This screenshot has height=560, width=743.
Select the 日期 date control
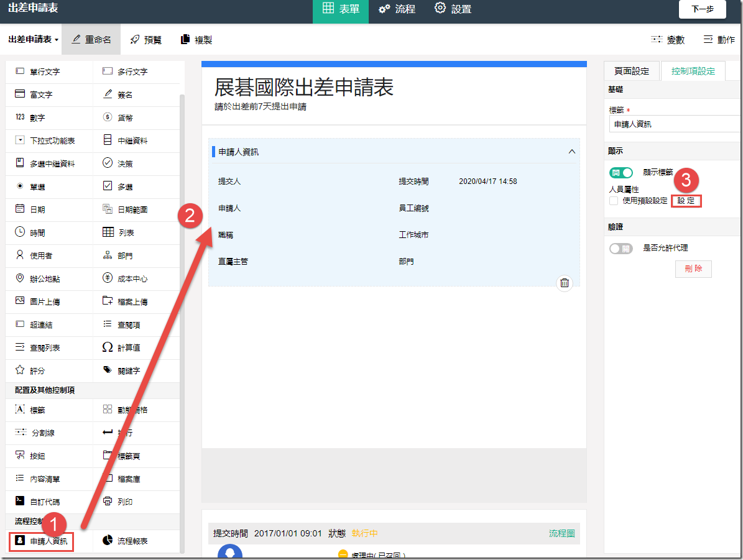tap(48, 209)
